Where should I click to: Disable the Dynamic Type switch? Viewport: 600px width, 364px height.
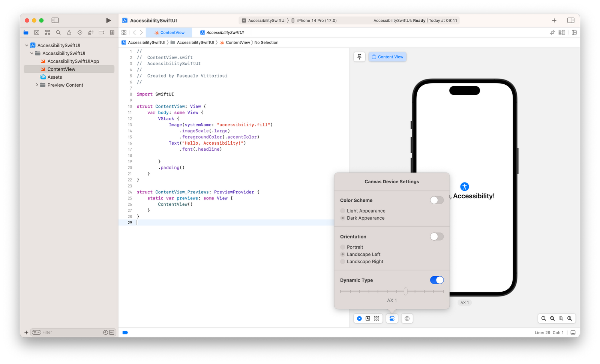[436, 280]
